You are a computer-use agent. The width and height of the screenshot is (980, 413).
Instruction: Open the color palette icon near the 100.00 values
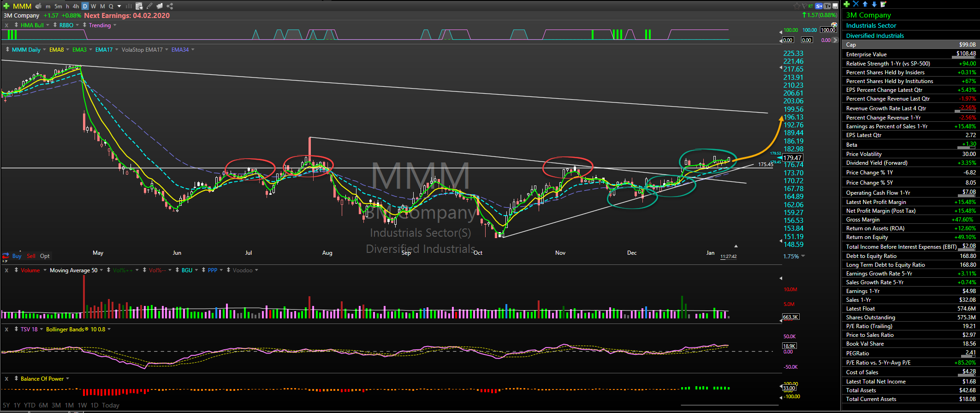(x=834, y=25)
